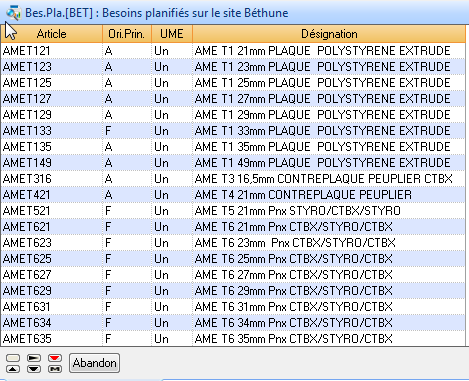Click the blank beige navigation button
Image resolution: width=469 pixels, height=381 pixels.
pos(13,358)
